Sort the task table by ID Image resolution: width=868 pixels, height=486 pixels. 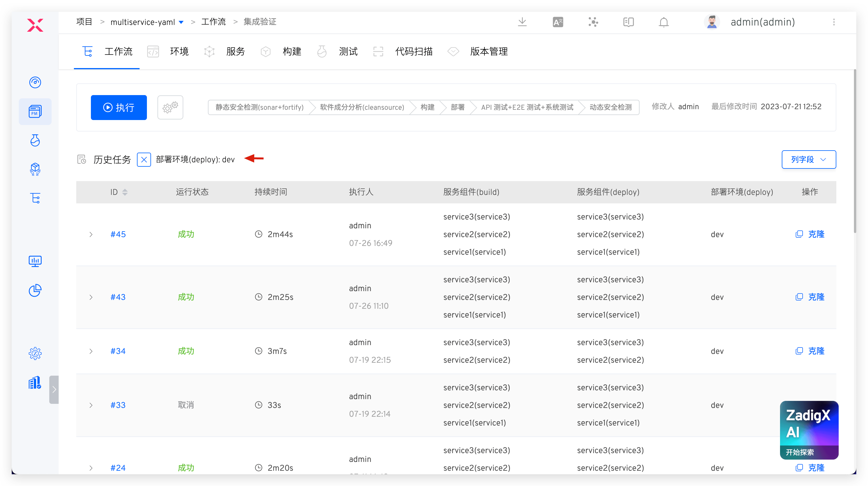[x=125, y=192]
